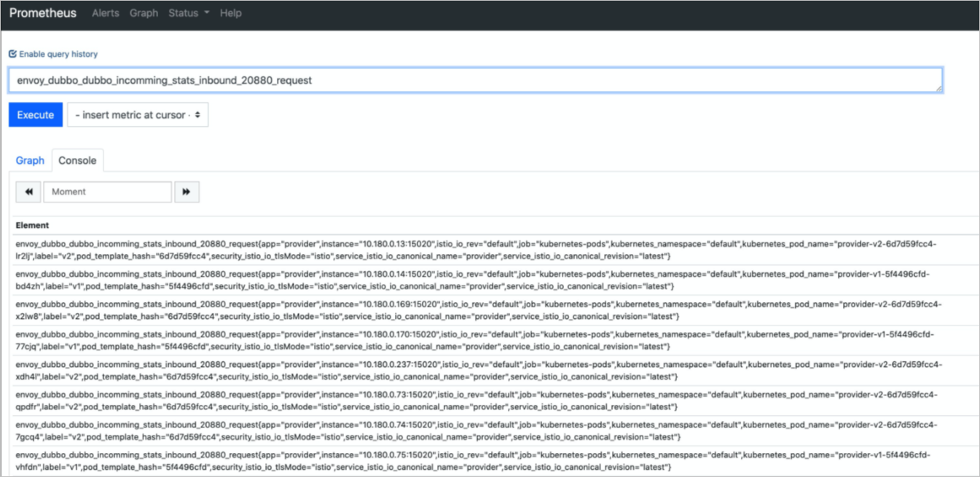This screenshot has height=477, width=980.
Task: Expand the Status dropdown menu
Action: coord(189,13)
